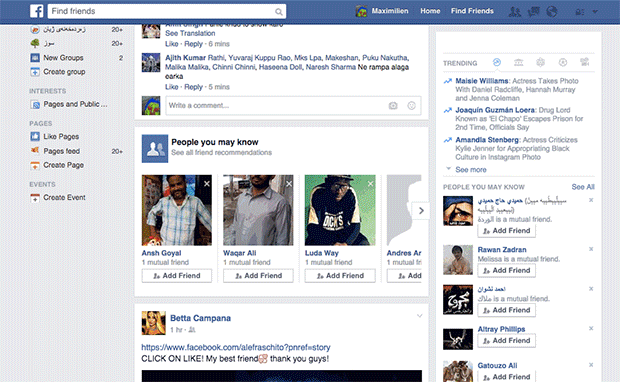Open Amandla Stenberg trending topic
The image size is (620, 382).
coord(487,140)
